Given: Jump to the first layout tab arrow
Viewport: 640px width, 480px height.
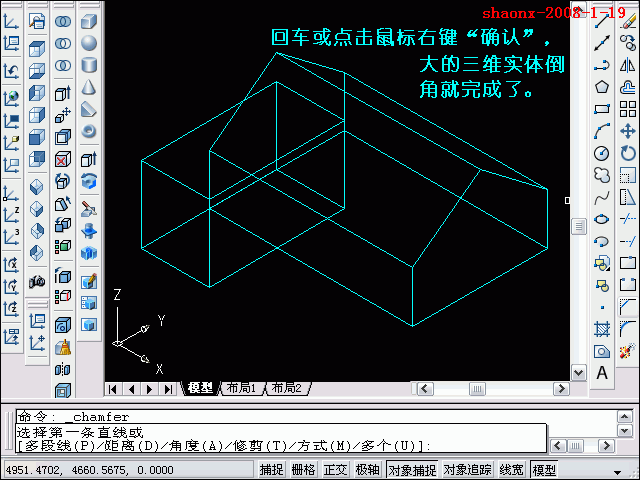Looking at the screenshot, I should click(x=113, y=389).
